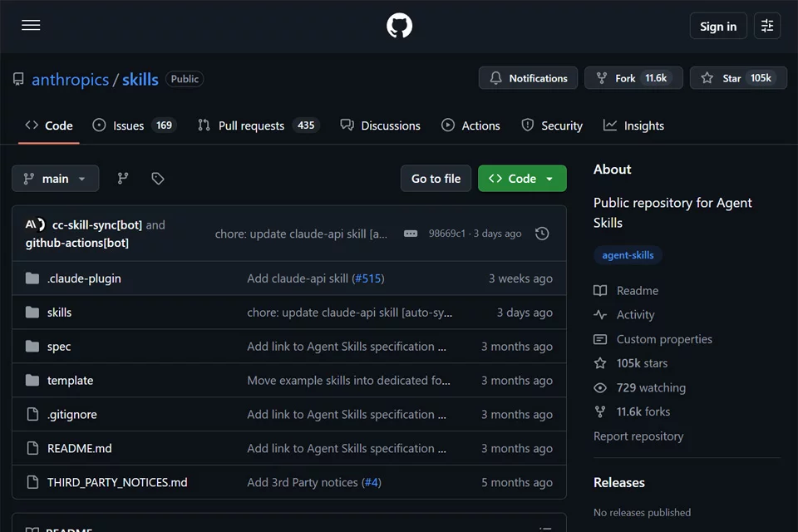Image resolution: width=798 pixels, height=532 pixels.
Task: Open the appearance settings icon beside Sign in
Action: 767,26
